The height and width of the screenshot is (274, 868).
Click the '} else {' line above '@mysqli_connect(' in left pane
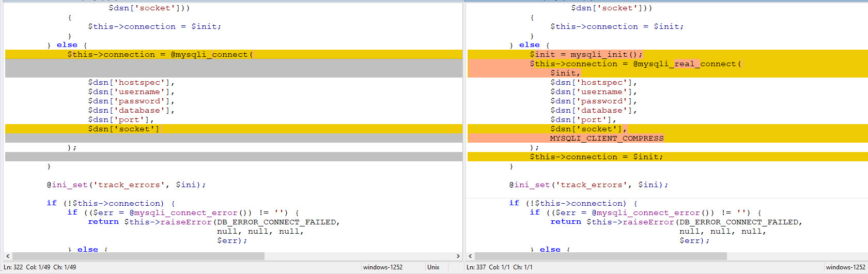(67, 45)
